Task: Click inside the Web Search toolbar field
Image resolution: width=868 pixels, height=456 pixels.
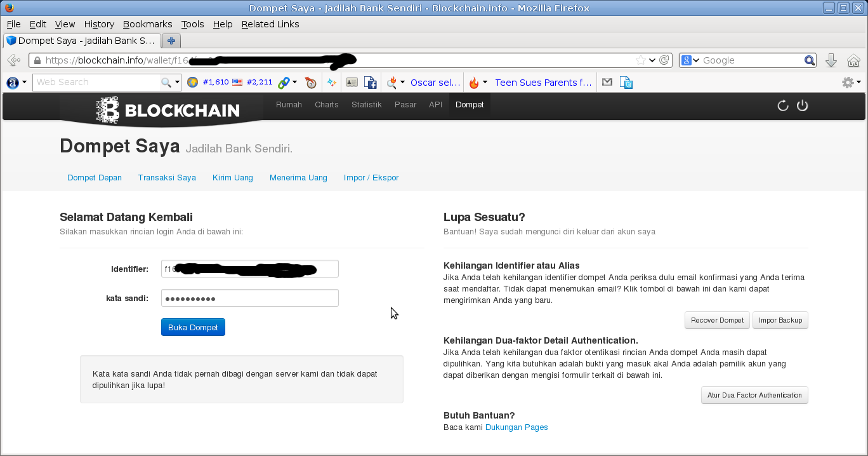Action: coord(95,82)
